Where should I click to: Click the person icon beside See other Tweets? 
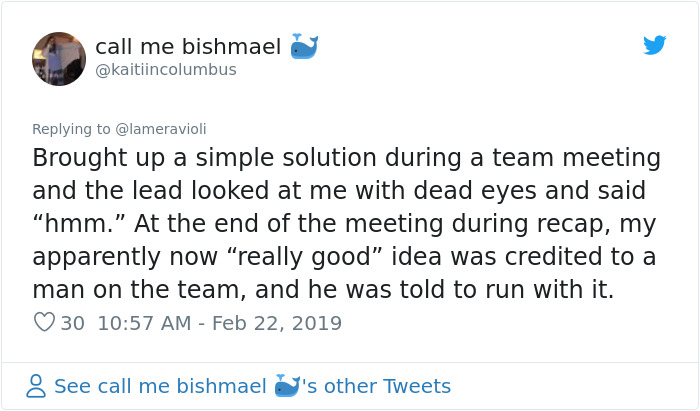click(x=36, y=386)
